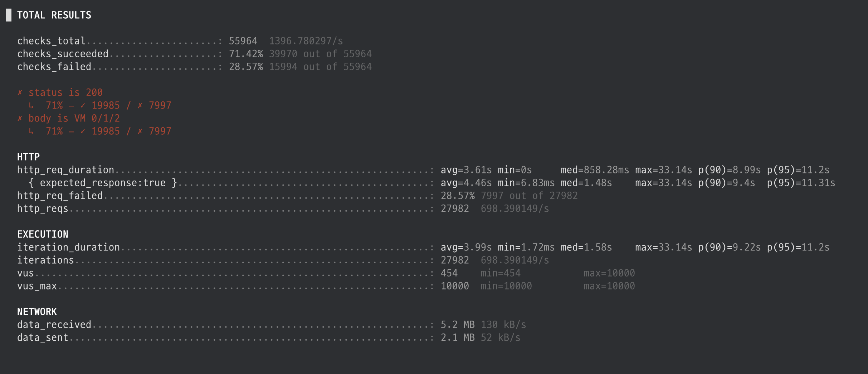
Task: Click the white block marker before TOTAL RESULTS
Action: pyautogui.click(x=9, y=15)
